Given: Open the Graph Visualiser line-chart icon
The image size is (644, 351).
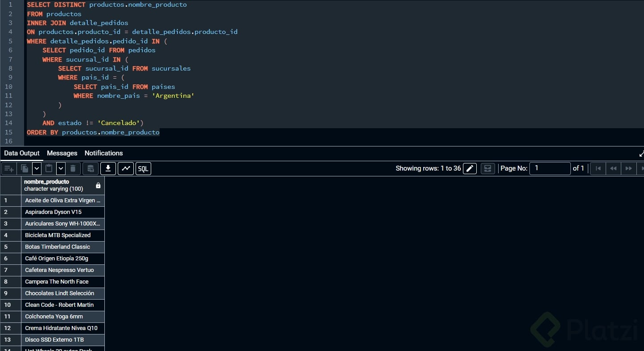Looking at the screenshot, I should point(126,168).
